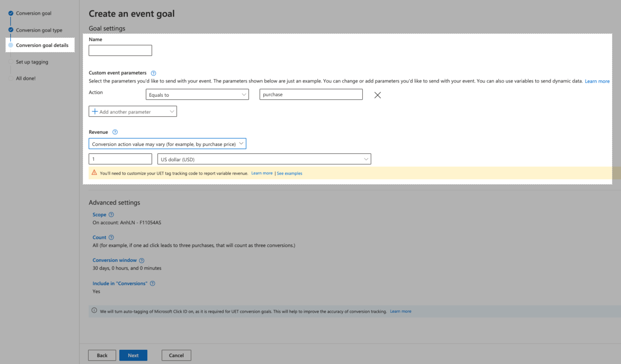
Task: Open the Conversion window help icon
Action: click(142, 261)
